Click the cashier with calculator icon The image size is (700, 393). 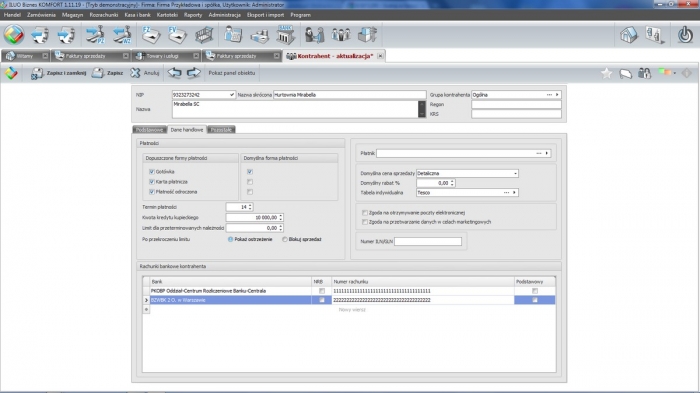(233, 34)
